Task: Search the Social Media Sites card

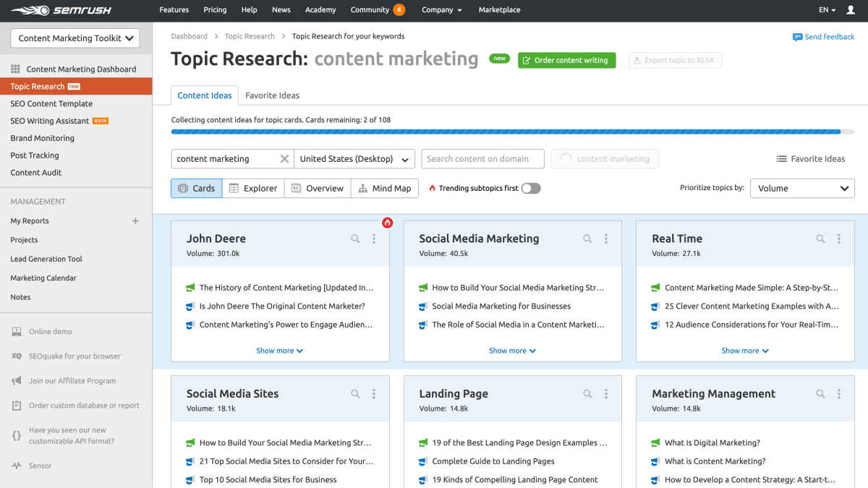Action: pyautogui.click(x=355, y=394)
